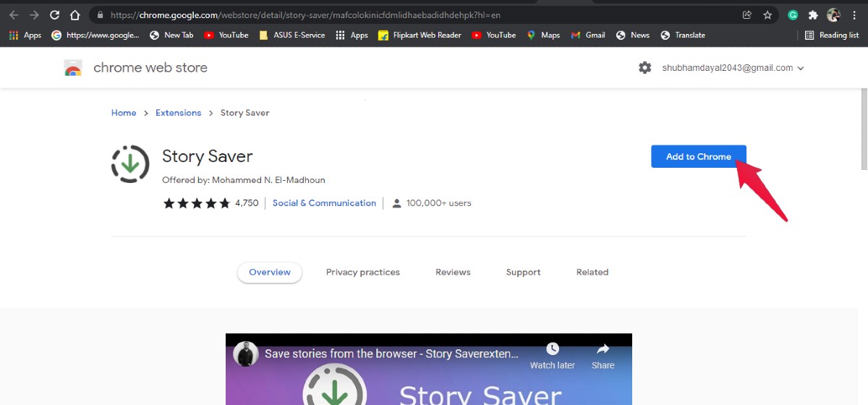The width and height of the screenshot is (868, 405).
Task: Switch to the Support tab
Action: pyautogui.click(x=523, y=273)
